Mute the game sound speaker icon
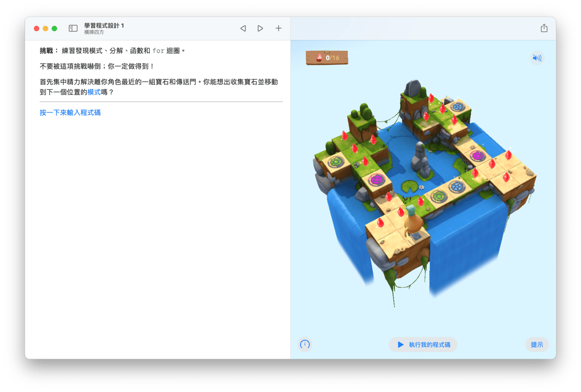 537,58
